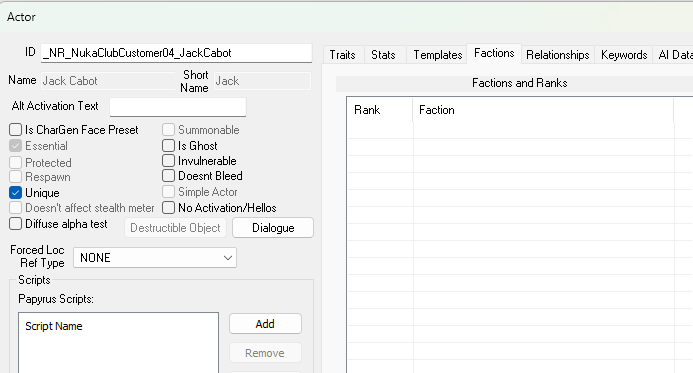Tick the Doesnt Bleed checkbox
Image resolution: width=693 pixels, height=373 pixels.
(x=168, y=175)
